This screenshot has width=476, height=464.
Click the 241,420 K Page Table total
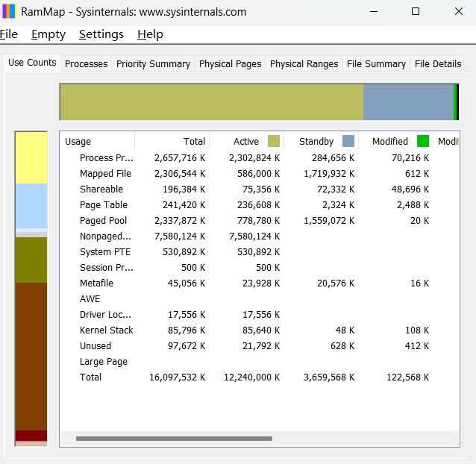[184, 205]
